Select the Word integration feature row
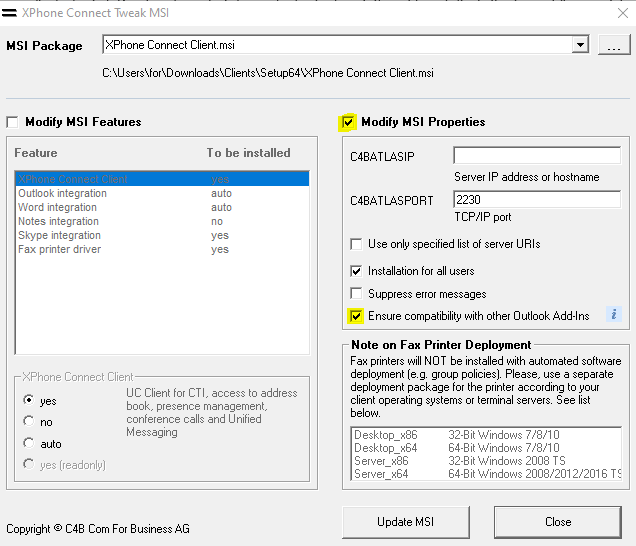Screen dimensions: 636x546 162,207
